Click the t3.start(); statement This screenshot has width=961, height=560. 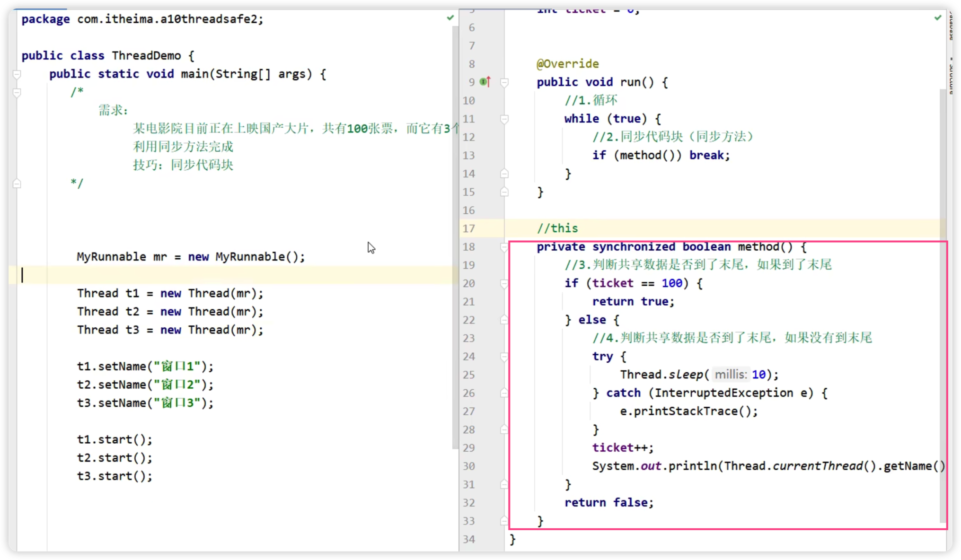(115, 476)
